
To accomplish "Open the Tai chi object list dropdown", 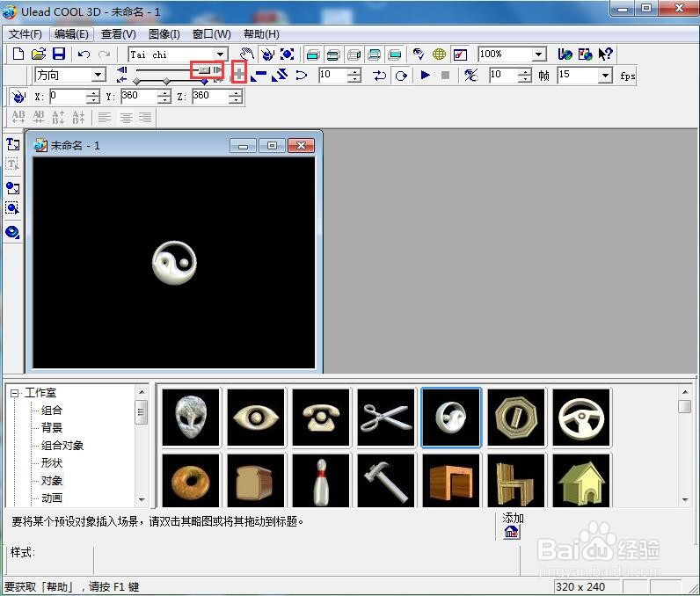I will 221,55.
